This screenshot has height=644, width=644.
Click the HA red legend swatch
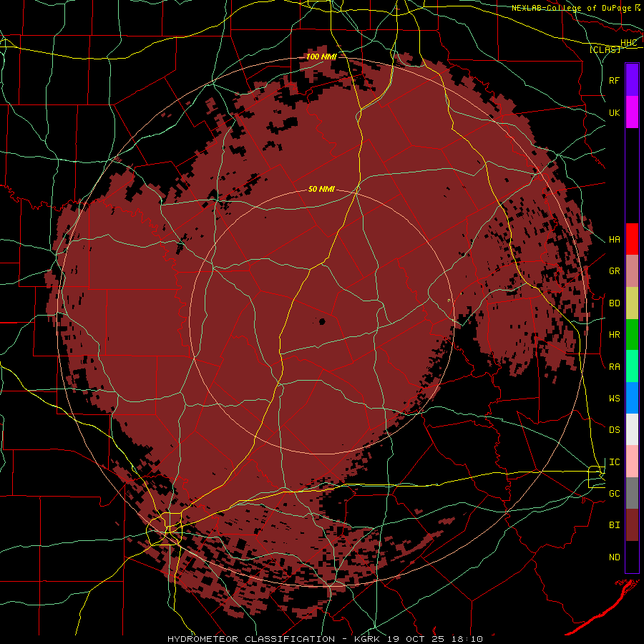(632, 239)
